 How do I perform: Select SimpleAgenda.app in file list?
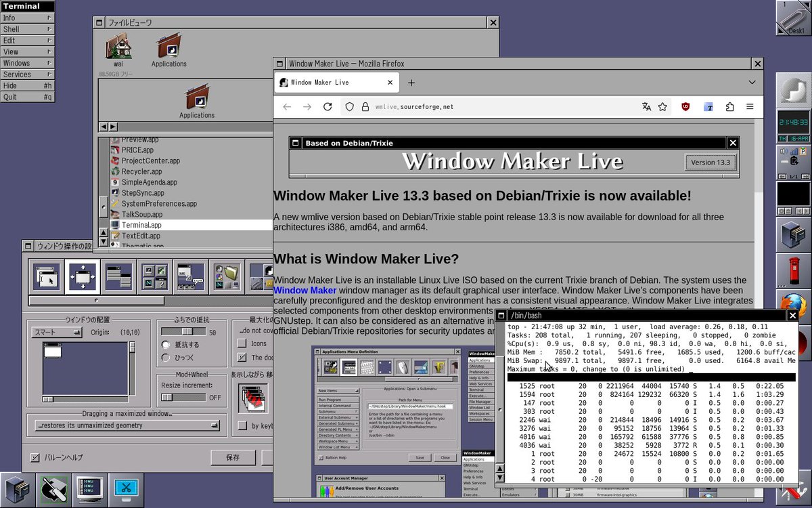pyautogui.click(x=191, y=182)
